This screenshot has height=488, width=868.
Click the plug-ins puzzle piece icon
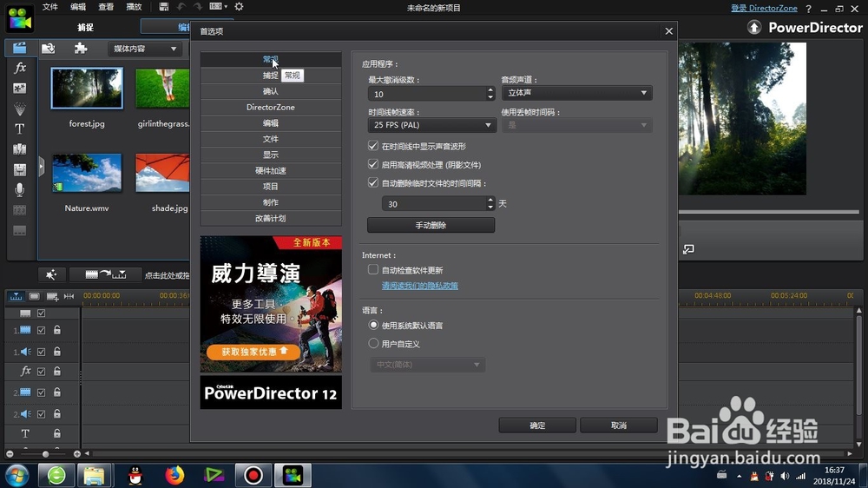[x=81, y=48]
